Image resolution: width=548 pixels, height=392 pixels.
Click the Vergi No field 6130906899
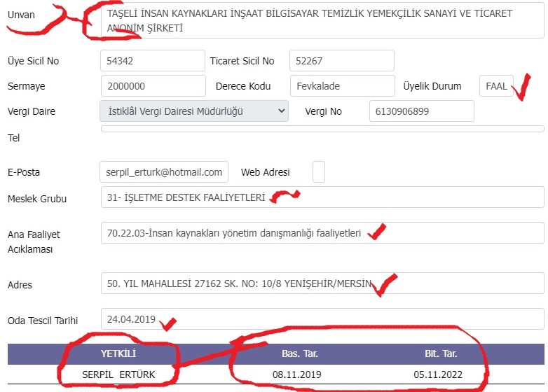[421, 111]
